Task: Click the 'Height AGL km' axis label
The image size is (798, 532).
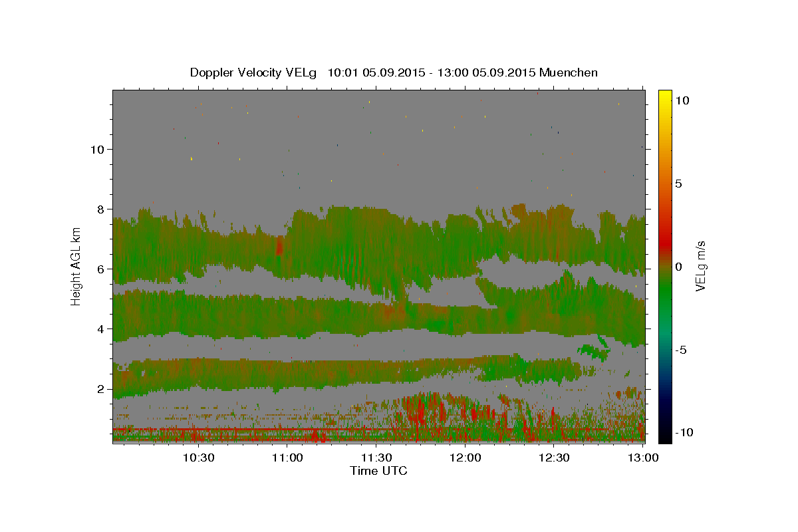Action: 76,266
